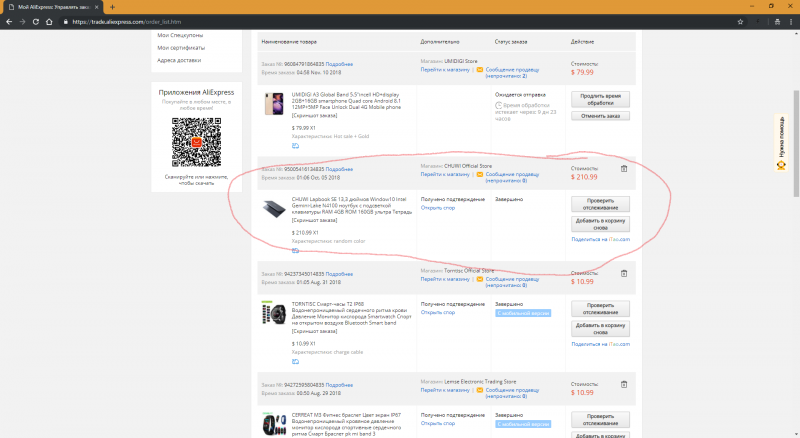Click Отменить заказ button for UMIDIGI order
Screen dimensions: 800x438
tap(601, 116)
